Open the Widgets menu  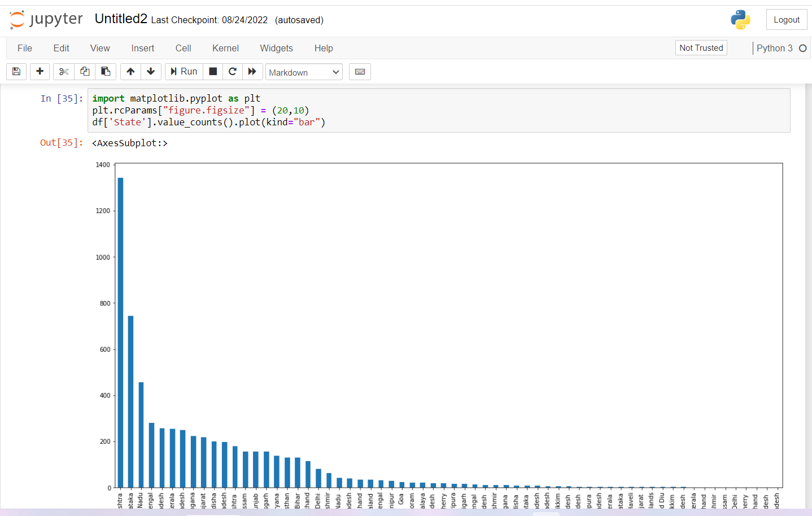[276, 48]
